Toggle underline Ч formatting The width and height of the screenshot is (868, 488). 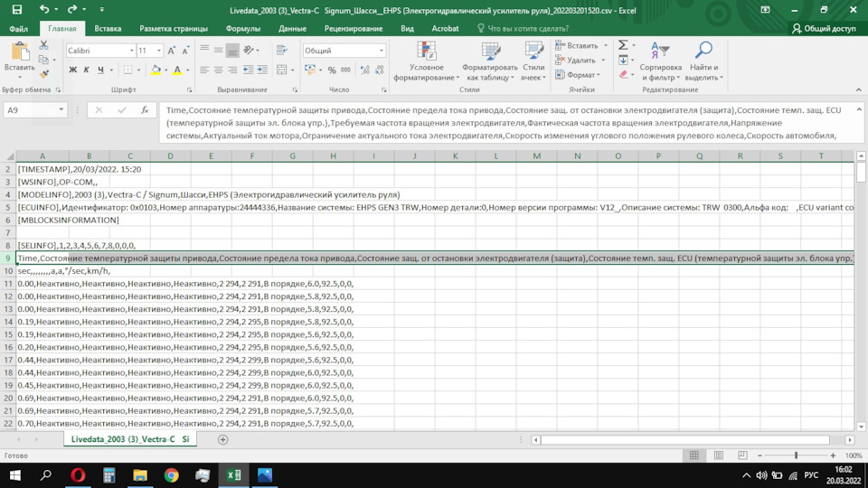click(x=100, y=70)
